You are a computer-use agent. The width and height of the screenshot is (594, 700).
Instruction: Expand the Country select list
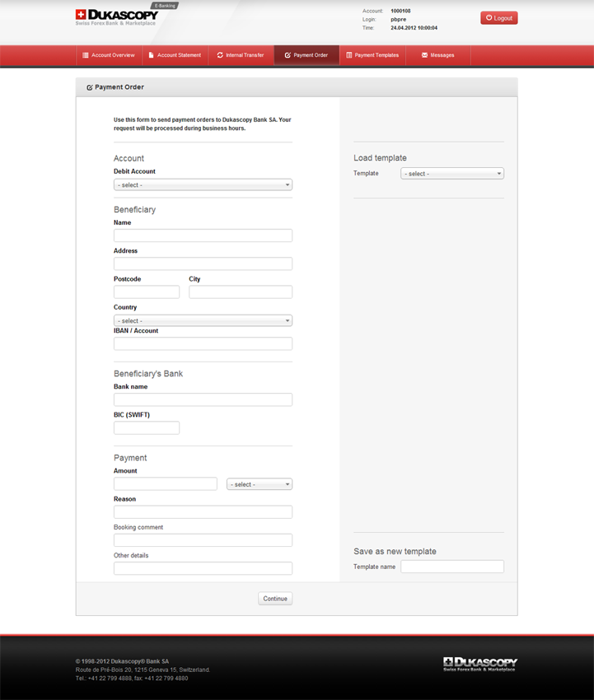[203, 320]
